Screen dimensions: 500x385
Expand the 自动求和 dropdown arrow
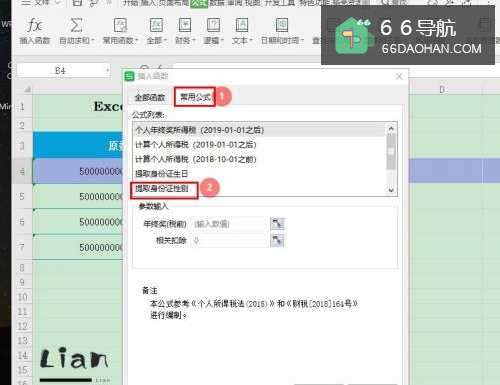click(93, 41)
